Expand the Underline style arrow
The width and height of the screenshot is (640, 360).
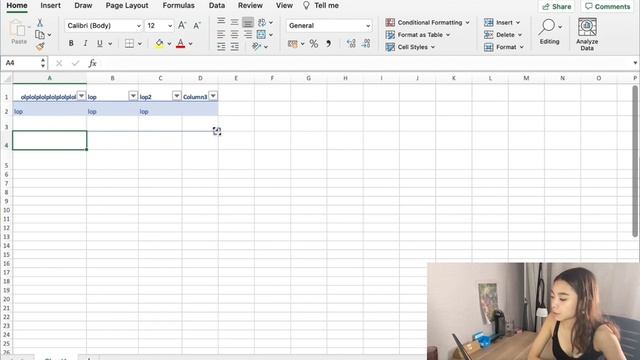110,44
